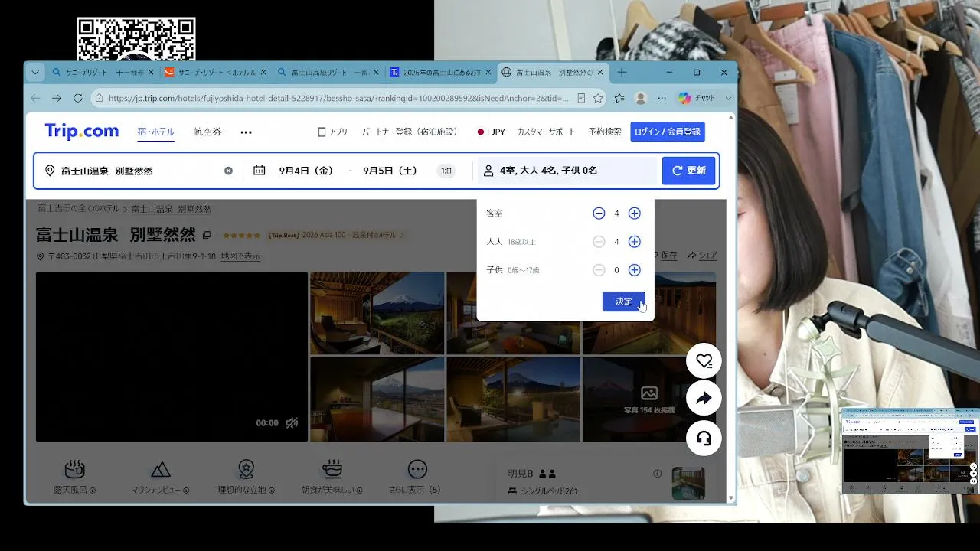This screenshot has width=980, height=551.
Task: Open the browser settings ellipsis menu
Action: pos(662,98)
